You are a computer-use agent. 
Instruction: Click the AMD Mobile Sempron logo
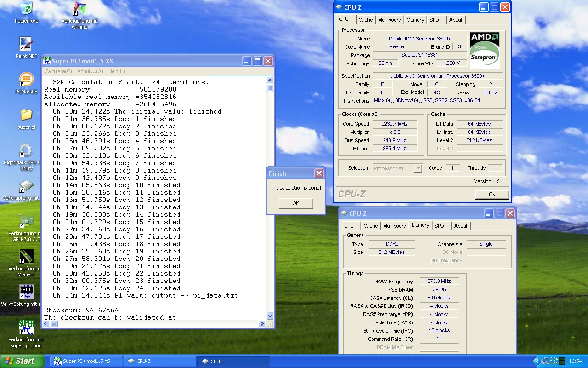point(485,50)
